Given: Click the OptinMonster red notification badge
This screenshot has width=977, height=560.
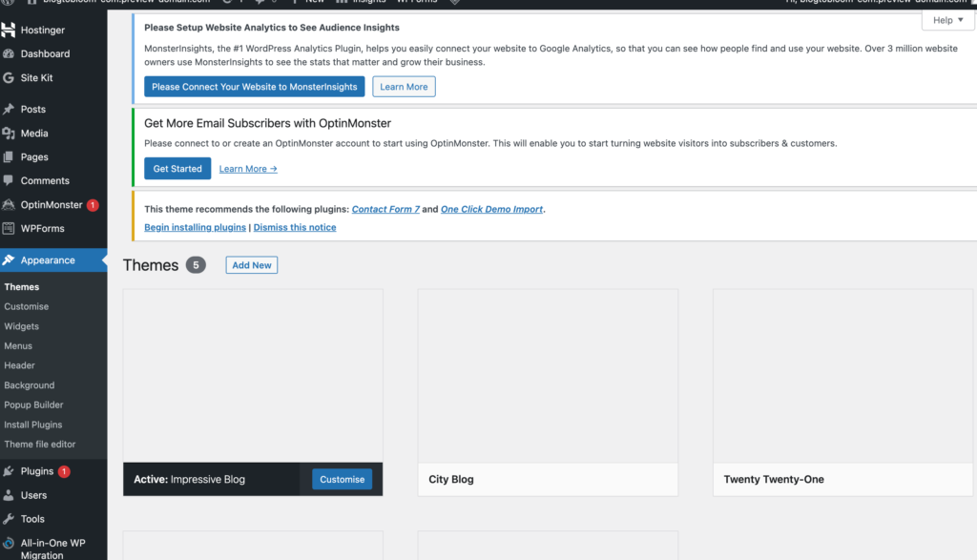Looking at the screenshot, I should pos(93,205).
